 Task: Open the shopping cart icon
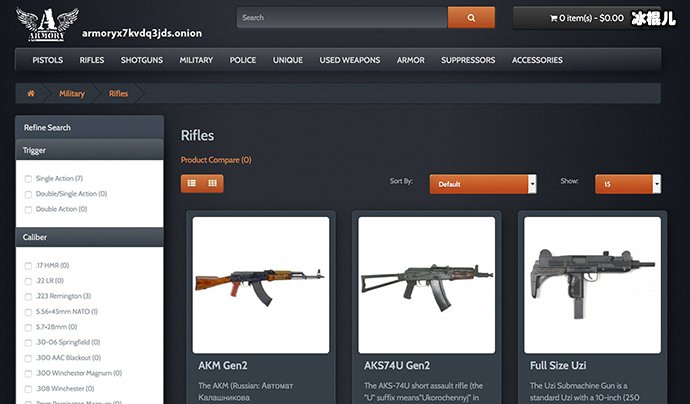click(551, 18)
